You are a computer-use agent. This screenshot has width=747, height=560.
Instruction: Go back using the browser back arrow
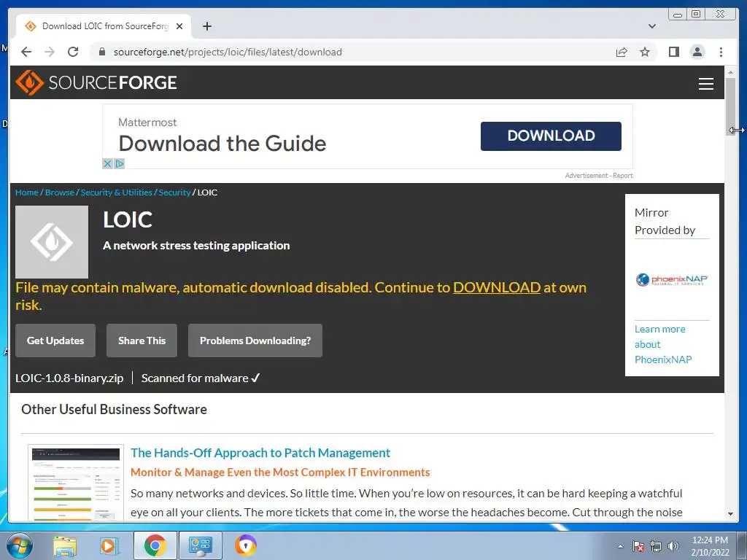coord(26,52)
